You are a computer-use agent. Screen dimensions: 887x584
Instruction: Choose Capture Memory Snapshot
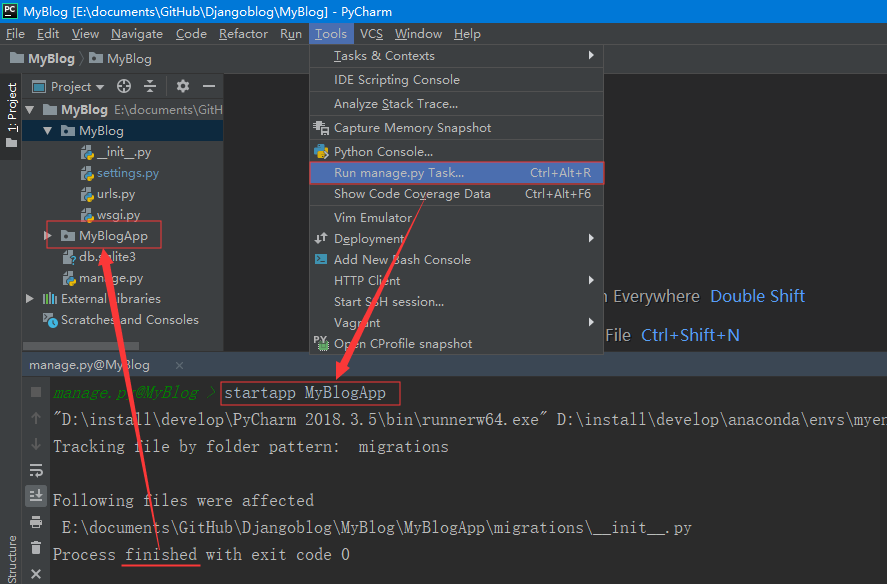coord(457,128)
